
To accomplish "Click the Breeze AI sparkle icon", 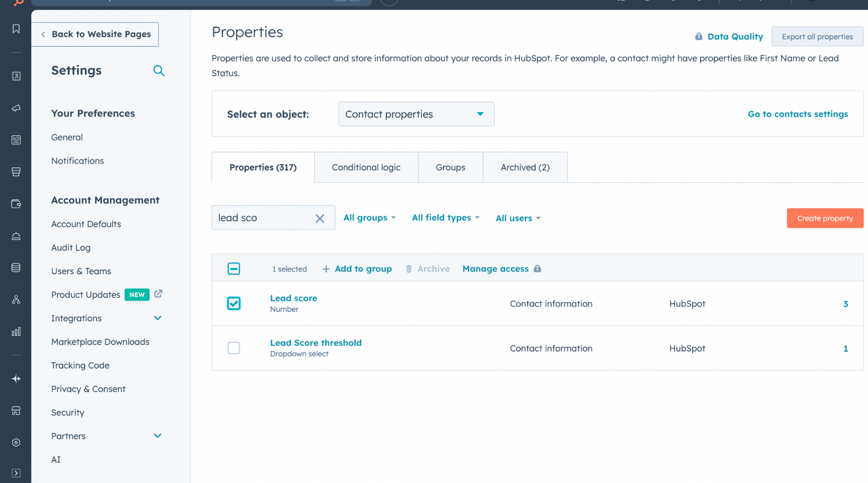I will 16,379.
